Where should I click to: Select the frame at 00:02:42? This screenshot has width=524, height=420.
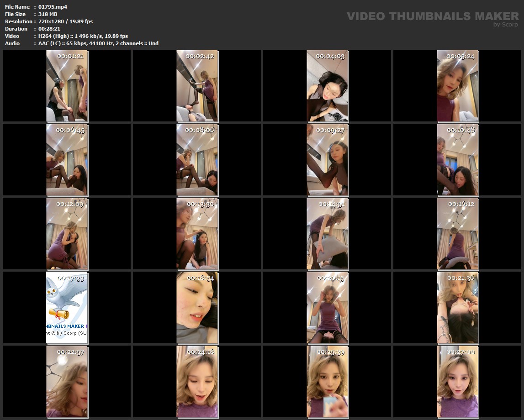[197, 86]
